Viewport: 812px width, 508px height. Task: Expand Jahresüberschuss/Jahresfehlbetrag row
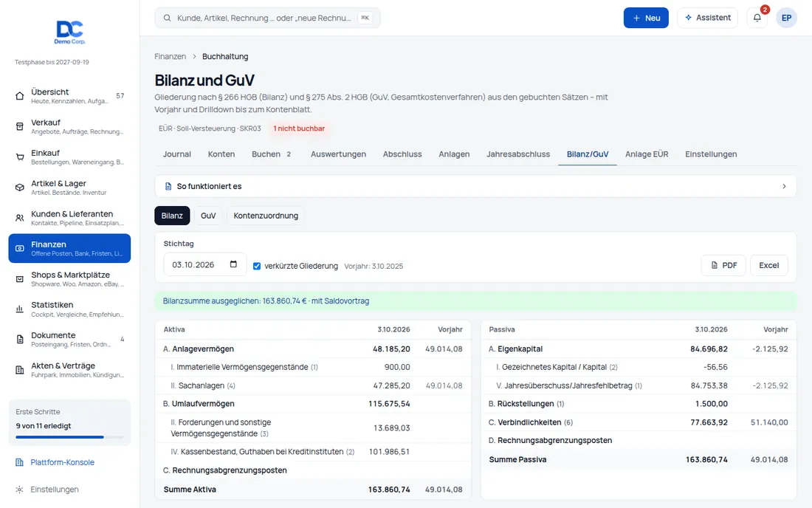(639, 385)
